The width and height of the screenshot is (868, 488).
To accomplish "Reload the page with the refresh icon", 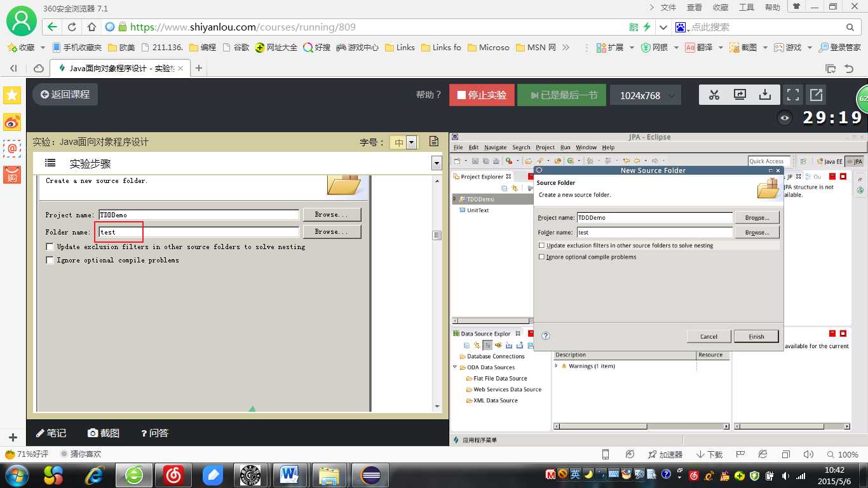I will coord(72,27).
